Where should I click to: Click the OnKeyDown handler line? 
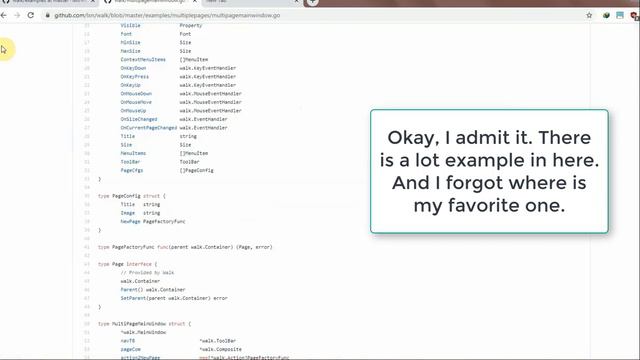pos(178,68)
